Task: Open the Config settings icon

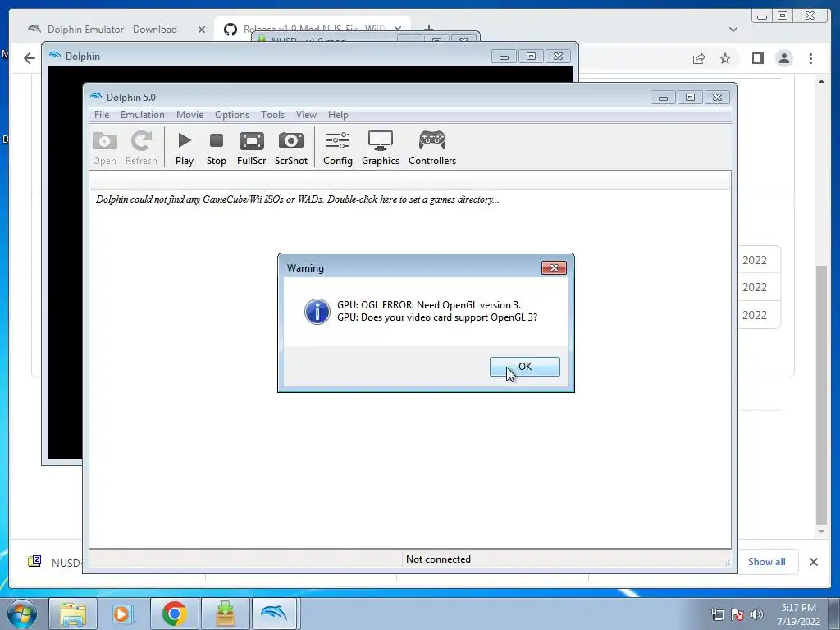Action: pos(337,148)
